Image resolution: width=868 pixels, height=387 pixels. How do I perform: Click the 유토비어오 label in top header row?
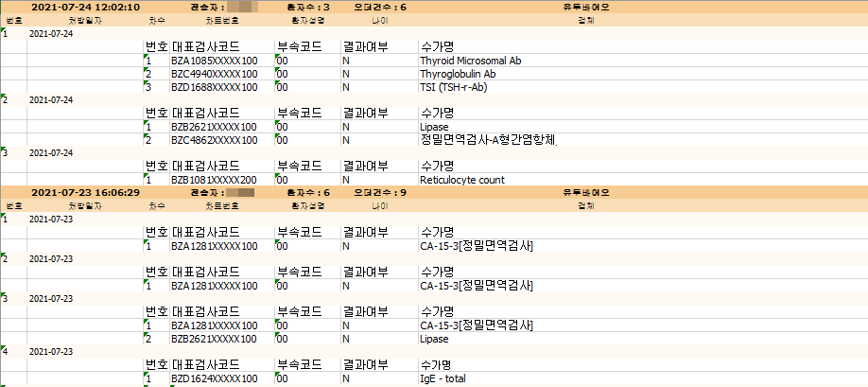(586, 7)
